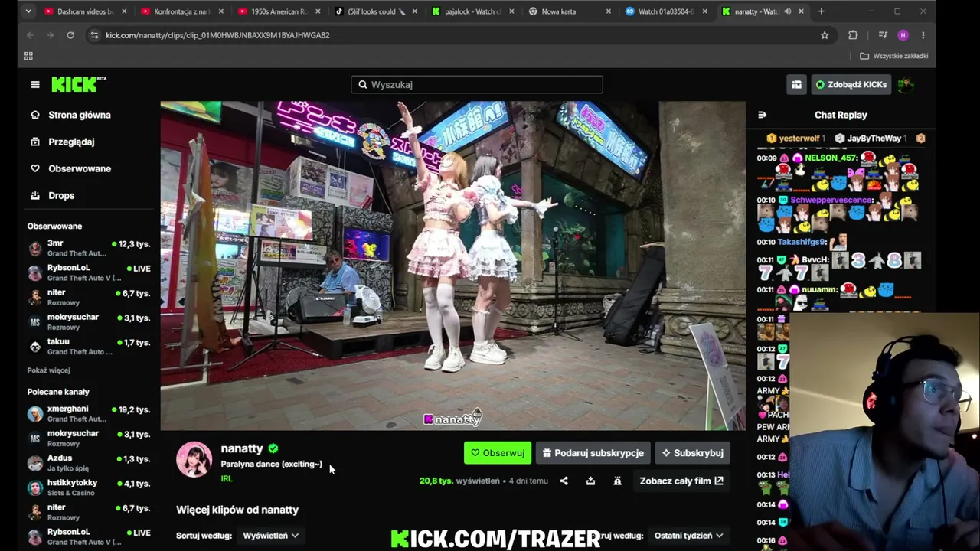The image size is (980, 551).
Task: Click the Subskrybuj button
Action: click(x=693, y=453)
